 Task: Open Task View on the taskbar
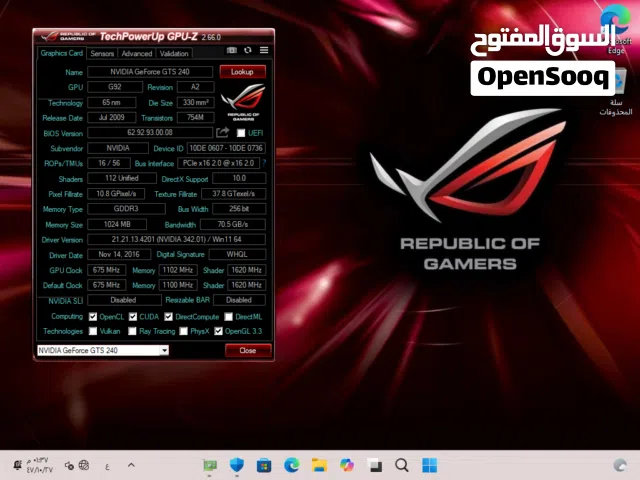[374, 465]
